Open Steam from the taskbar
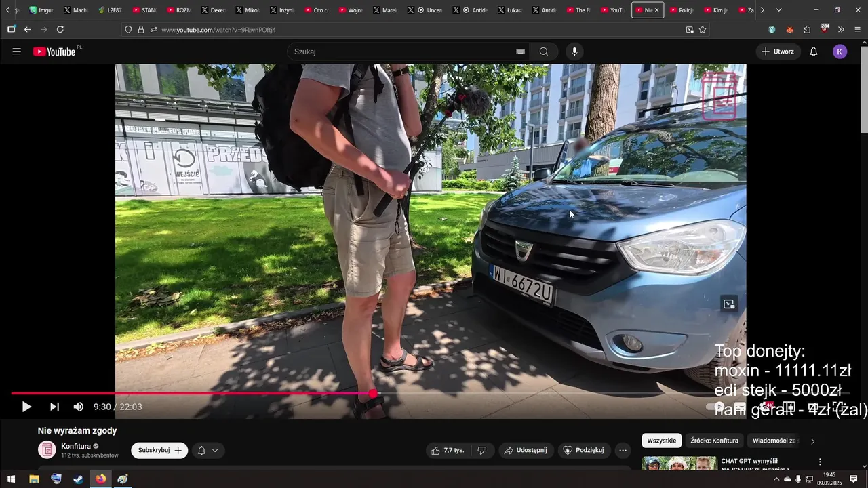Screen dimensions: 868x488 (79, 479)
